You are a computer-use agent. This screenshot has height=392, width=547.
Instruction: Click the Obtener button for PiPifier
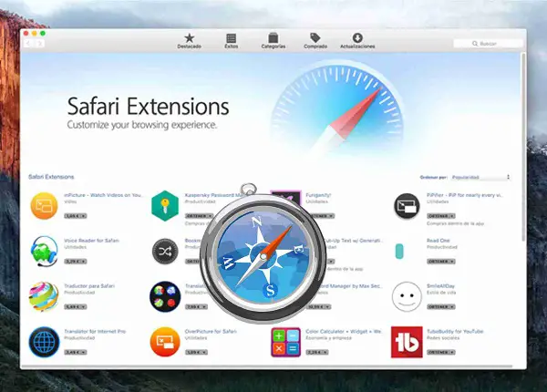tap(441, 216)
